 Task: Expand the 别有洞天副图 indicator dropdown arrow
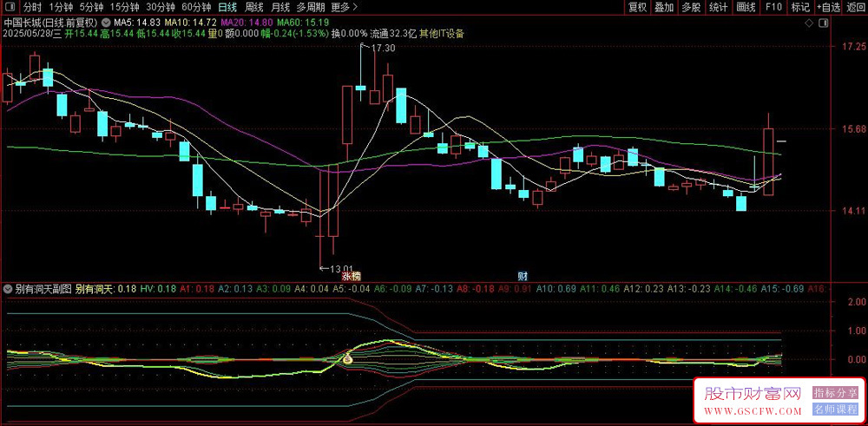click(x=9, y=289)
